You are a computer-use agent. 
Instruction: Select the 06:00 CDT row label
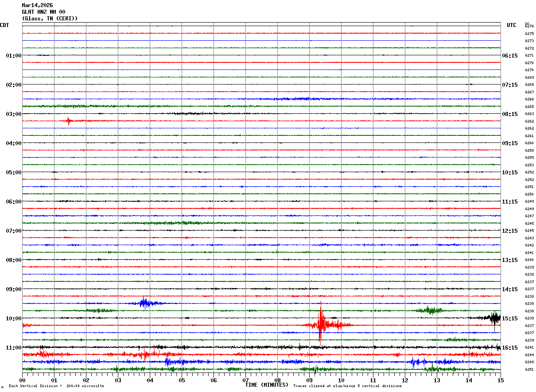14,202
